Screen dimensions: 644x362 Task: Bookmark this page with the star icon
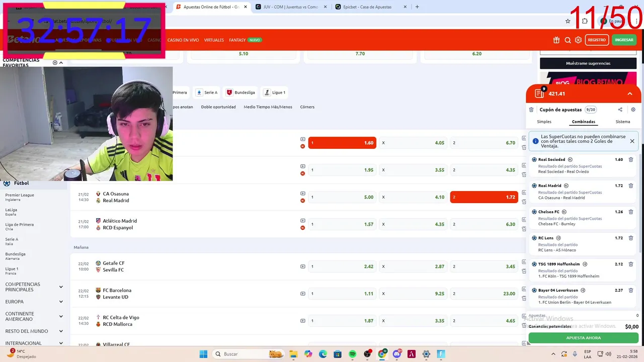click(x=568, y=21)
